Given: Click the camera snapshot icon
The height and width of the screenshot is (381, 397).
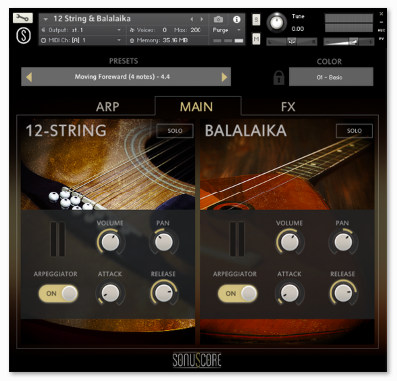Looking at the screenshot, I should pos(218,19).
